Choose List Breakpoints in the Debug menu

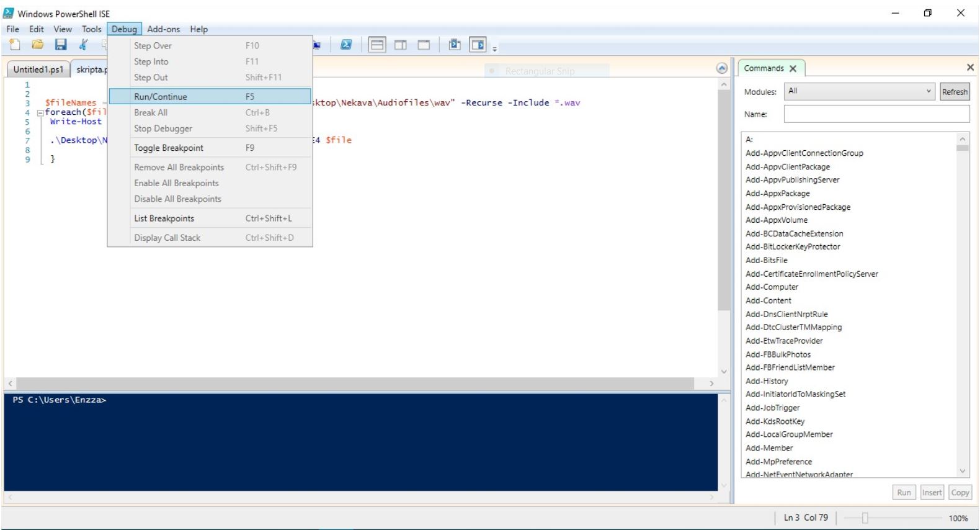(x=210, y=218)
